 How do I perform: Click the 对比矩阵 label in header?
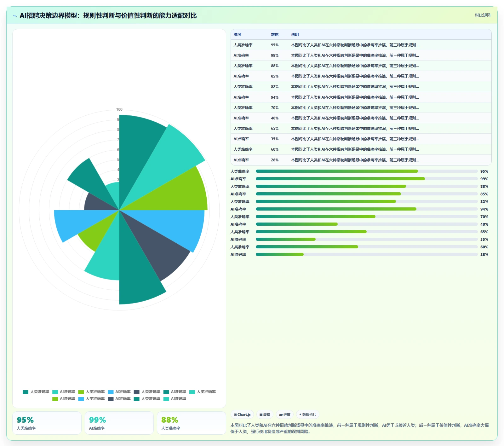[483, 15]
